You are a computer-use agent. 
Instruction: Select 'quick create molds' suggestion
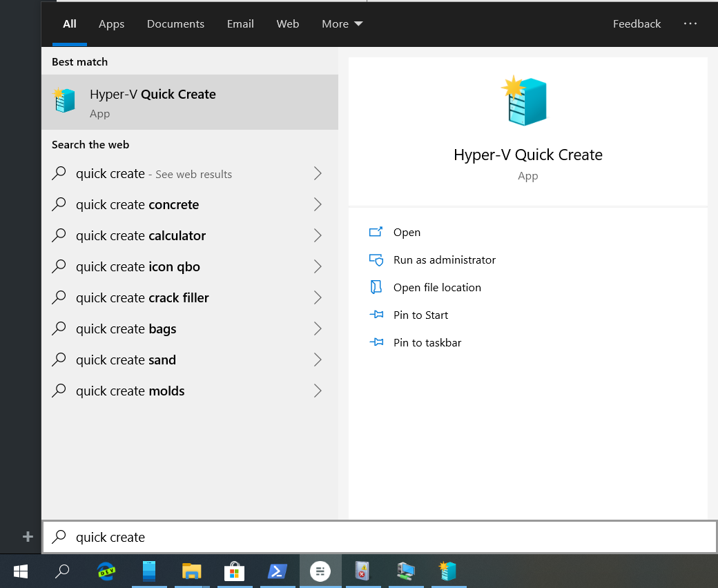point(190,391)
